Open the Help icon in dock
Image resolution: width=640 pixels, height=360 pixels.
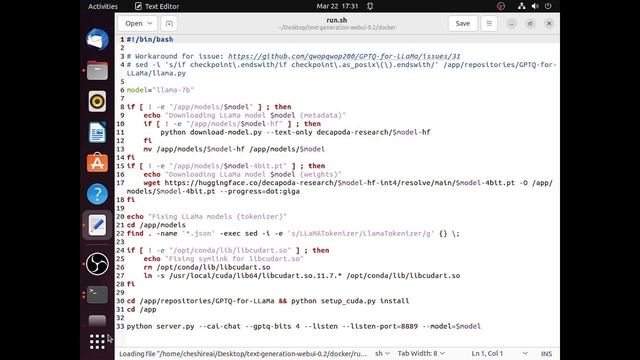pos(97,194)
